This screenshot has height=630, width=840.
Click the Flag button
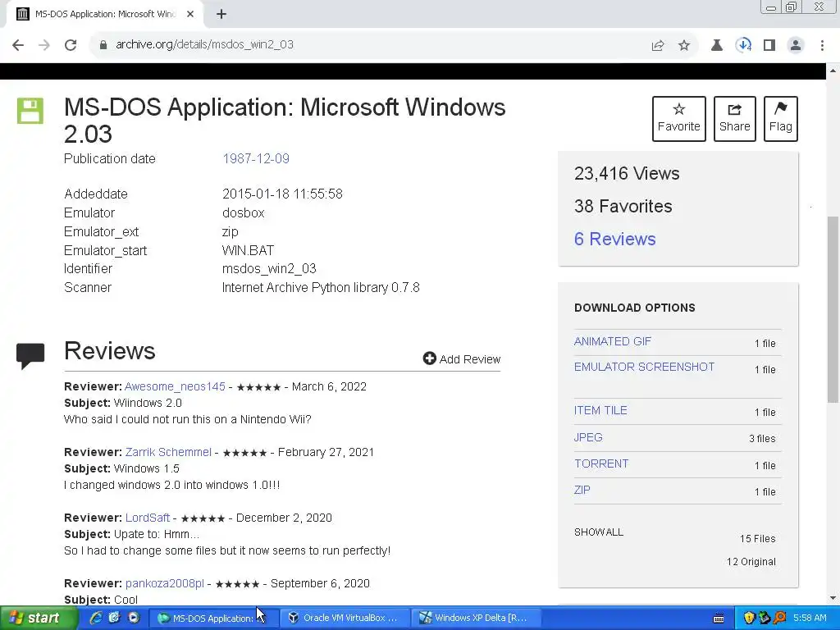(781, 119)
